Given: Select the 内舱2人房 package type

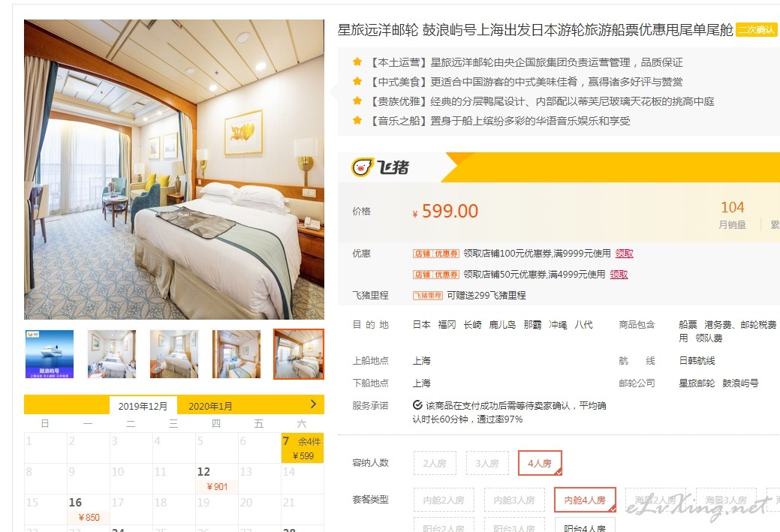Looking at the screenshot, I should click(x=444, y=500).
